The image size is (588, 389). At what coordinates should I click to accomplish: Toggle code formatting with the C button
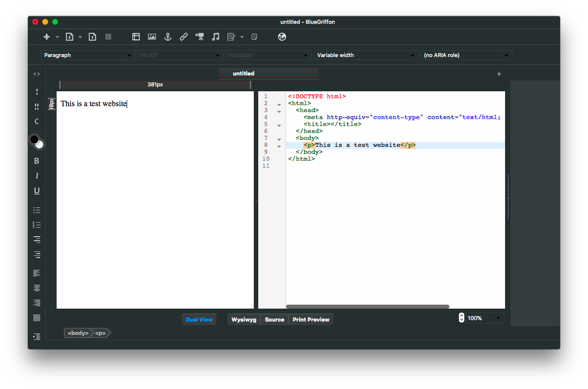click(37, 122)
